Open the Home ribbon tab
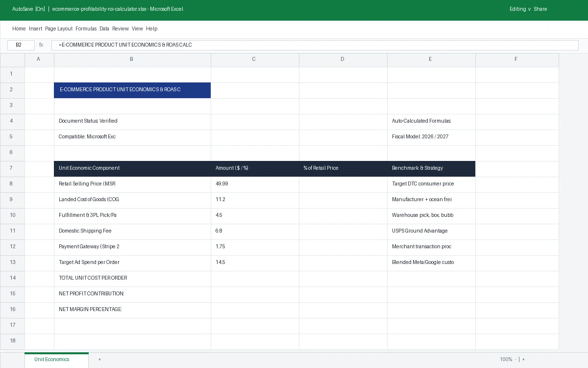The height and width of the screenshot is (368, 588). click(19, 28)
